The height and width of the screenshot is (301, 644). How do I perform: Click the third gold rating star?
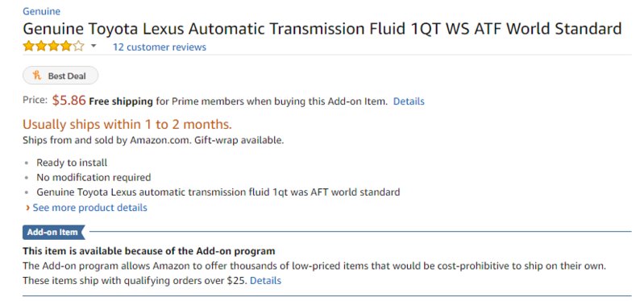(53, 47)
